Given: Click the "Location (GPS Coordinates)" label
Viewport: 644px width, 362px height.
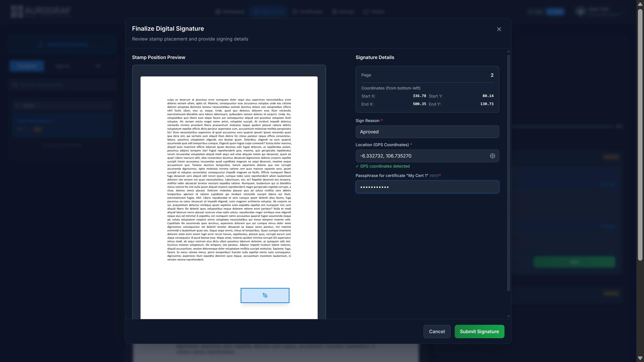Looking at the screenshot, I should (x=382, y=145).
